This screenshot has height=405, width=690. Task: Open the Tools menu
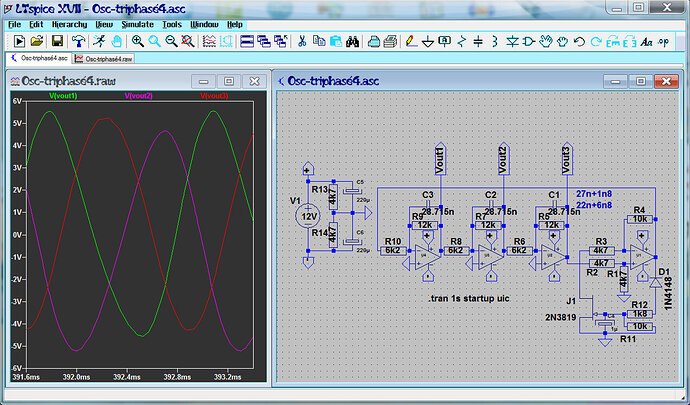(x=172, y=25)
